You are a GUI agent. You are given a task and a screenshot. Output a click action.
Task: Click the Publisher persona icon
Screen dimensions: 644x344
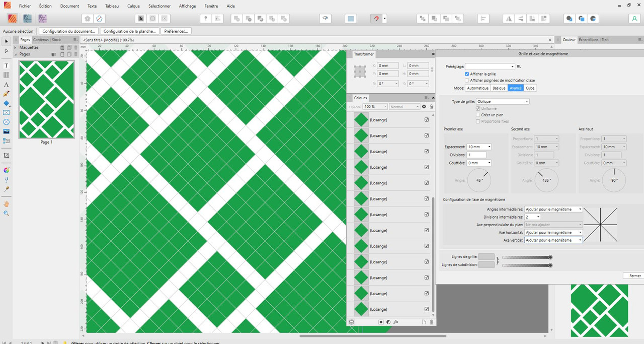[13, 19]
